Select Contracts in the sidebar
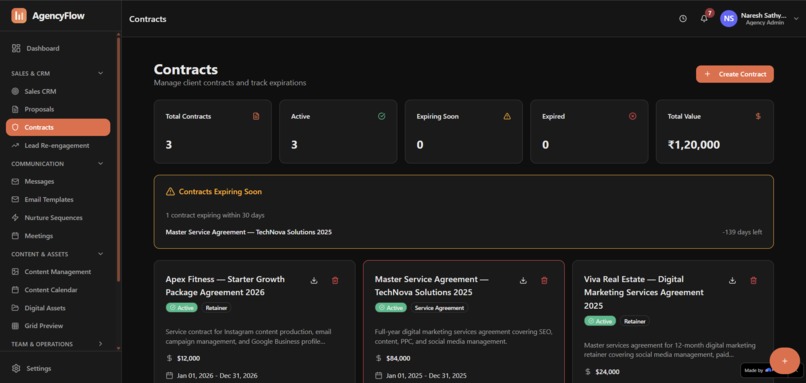806x383 pixels. coord(58,127)
